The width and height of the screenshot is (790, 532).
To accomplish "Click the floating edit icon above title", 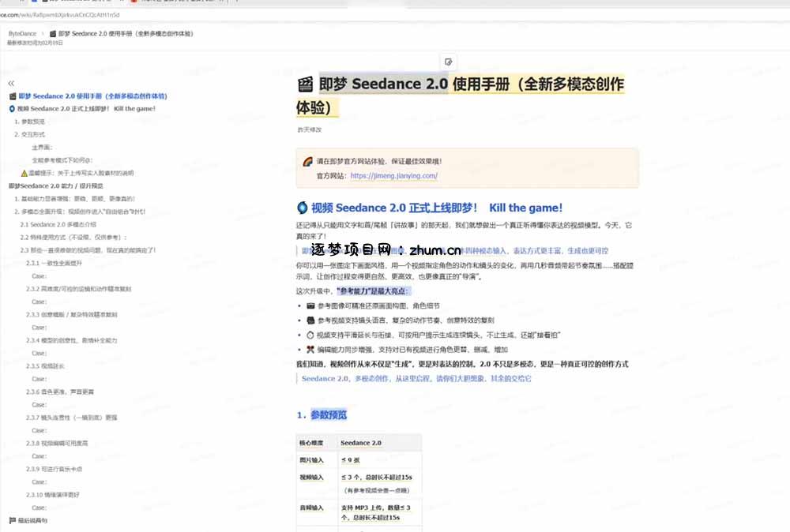I will tap(448, 62).
